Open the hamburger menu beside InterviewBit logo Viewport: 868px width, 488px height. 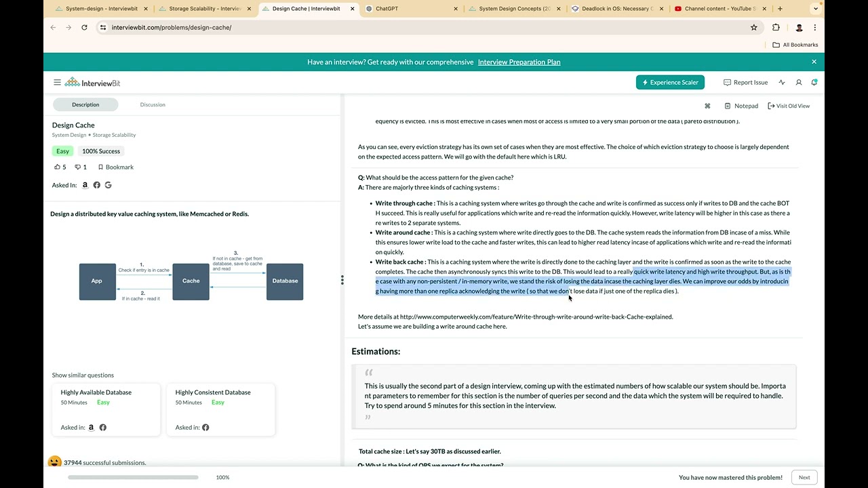point(57,82)
